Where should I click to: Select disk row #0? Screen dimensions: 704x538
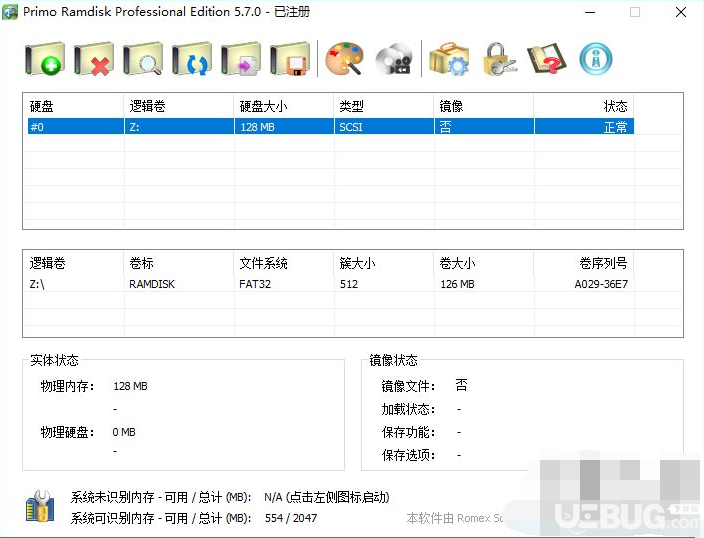330,127
